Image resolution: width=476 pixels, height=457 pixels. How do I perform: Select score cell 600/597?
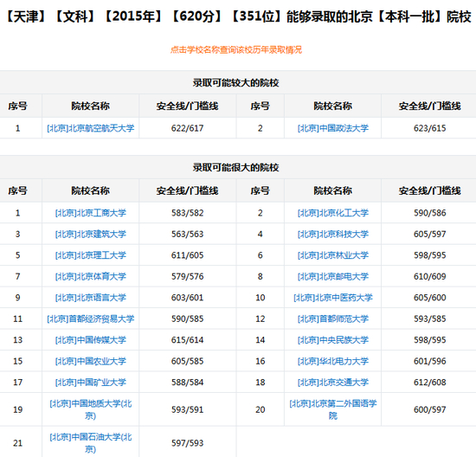429,409
